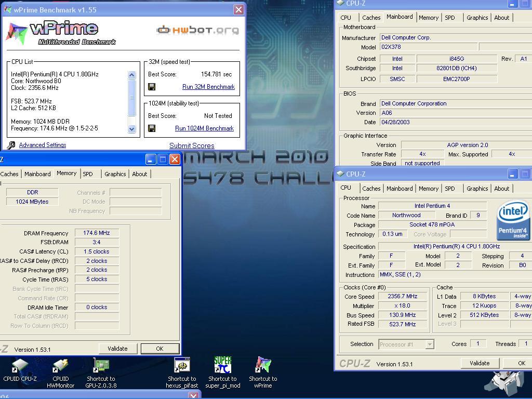Screen dimensions: 532x399
Task: Run the 1024M Benchmark
Action: [x=204, y=128]
